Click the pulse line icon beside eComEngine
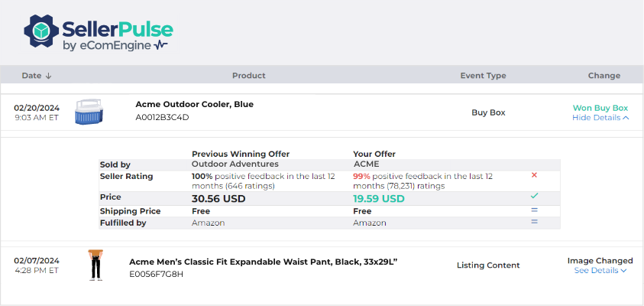 160,45
